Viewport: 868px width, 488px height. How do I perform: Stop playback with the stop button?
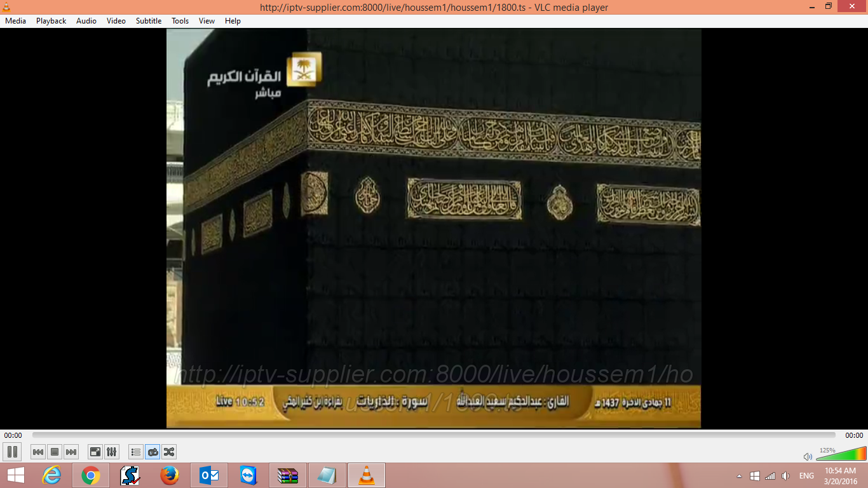55,452
